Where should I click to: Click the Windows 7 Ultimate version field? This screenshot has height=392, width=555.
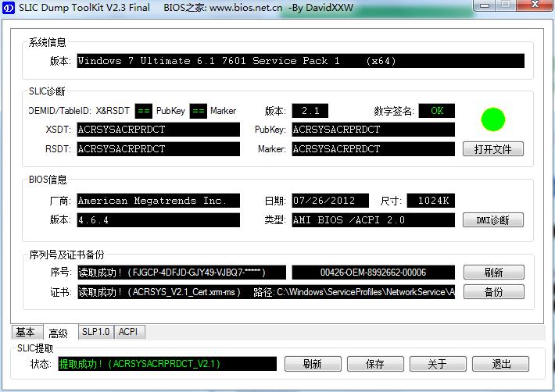pyautogui.click(x=300, y=61)
